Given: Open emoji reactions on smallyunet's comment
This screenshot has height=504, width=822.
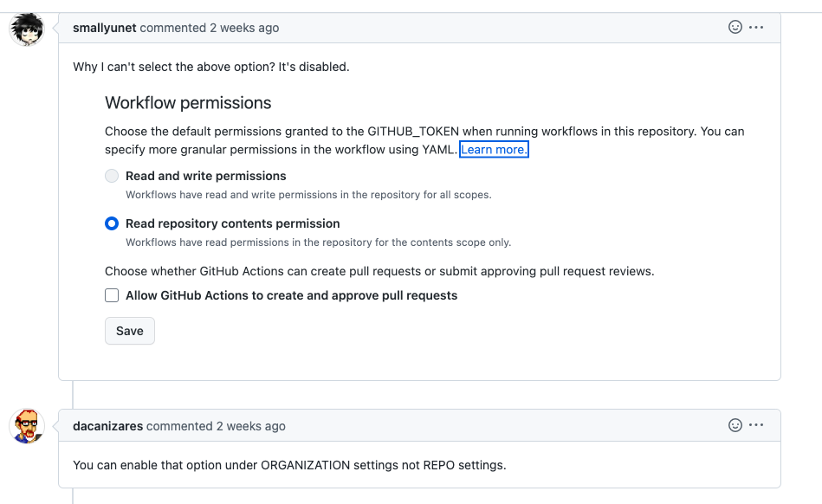Looking at the screenshot, I should pyautogui.click(x=735, y=27).
